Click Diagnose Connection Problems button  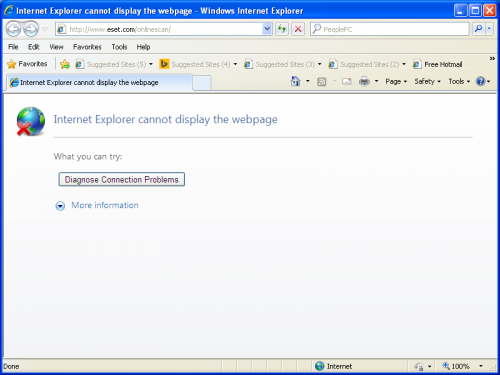[x=122, y=179]
